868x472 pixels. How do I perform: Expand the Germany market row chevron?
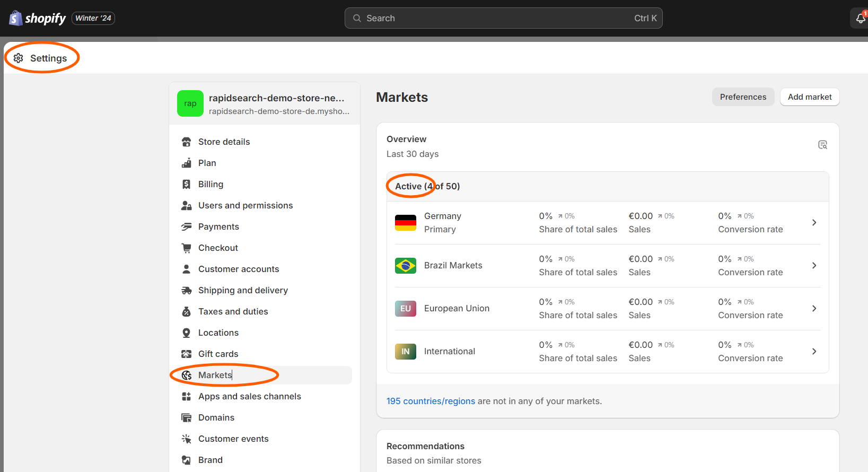tap(814, 223)
